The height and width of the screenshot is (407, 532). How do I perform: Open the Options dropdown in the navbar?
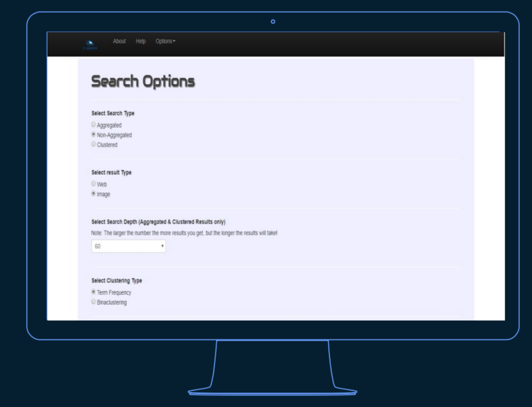164,41
